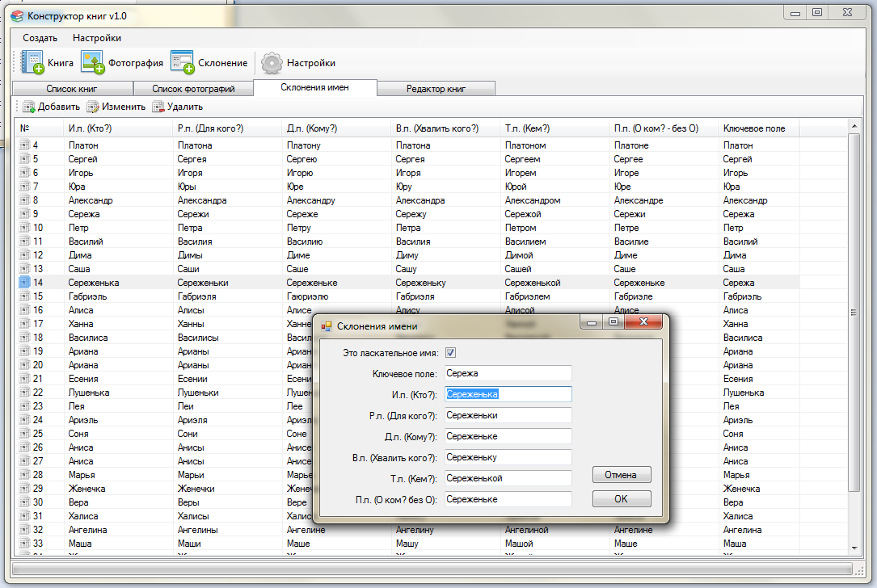Screen dimensions: 877x588
Task: Open the Создать menu
Action: pyautogui.click(x=40, y=38)
